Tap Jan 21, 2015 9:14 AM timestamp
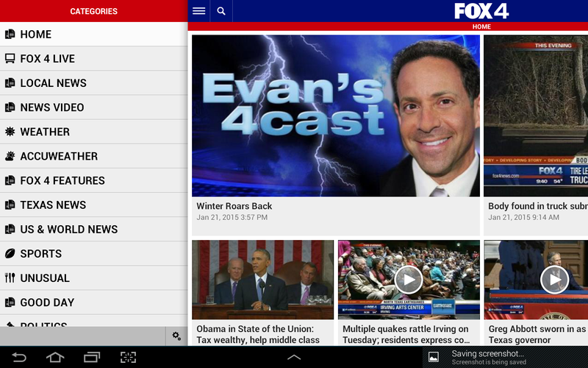Image resolution: width=588 pixels, height=368 pixels. [523, 217]
